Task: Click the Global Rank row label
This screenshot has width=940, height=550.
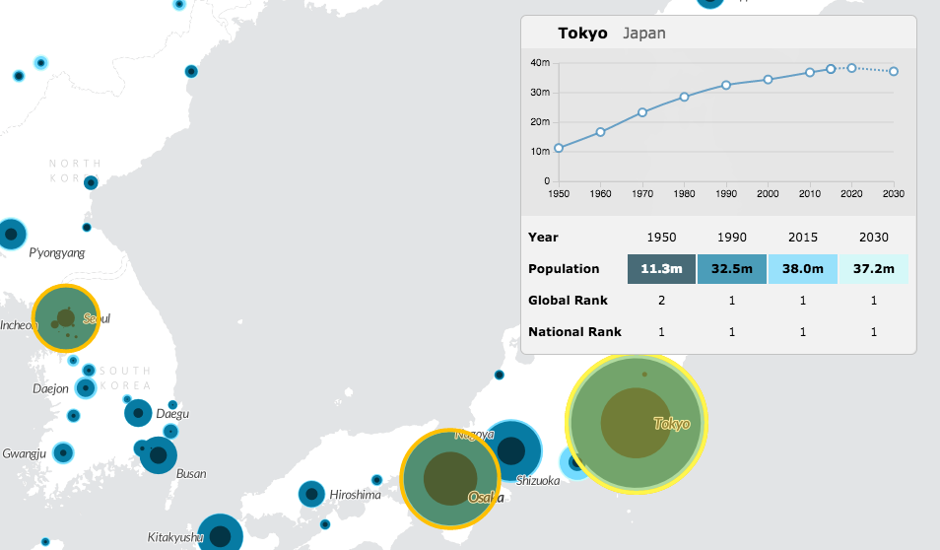Action: tap(568, 300)
